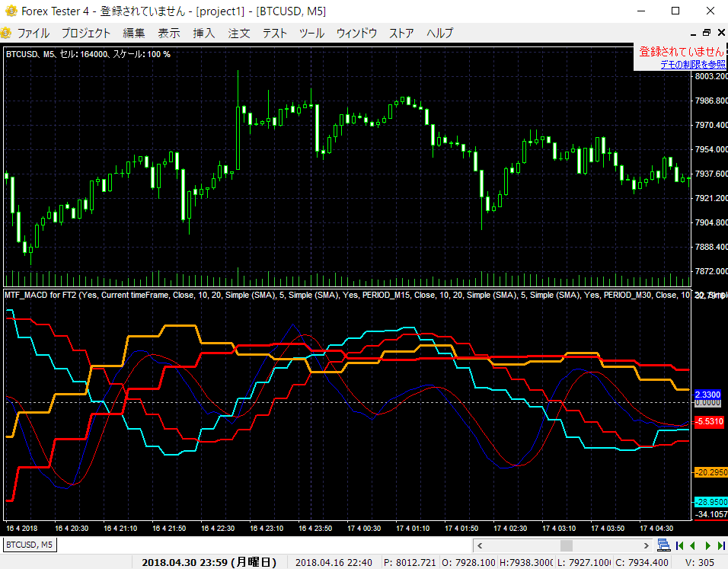The width and height of the screenshot is (728, 569).
Task: Open the ヘルプ menu
Action: pyautogui.click(x=439, y=33)
